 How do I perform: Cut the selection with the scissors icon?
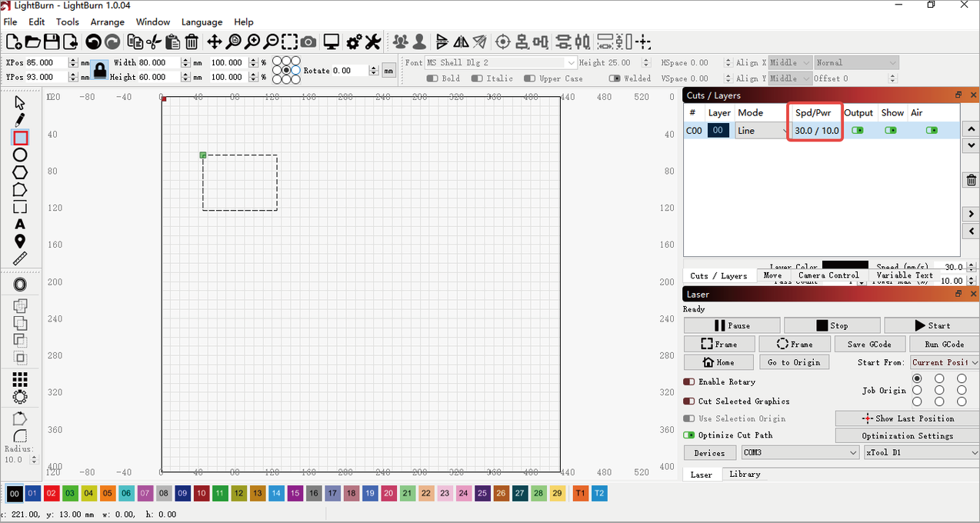tap(154, 42)
